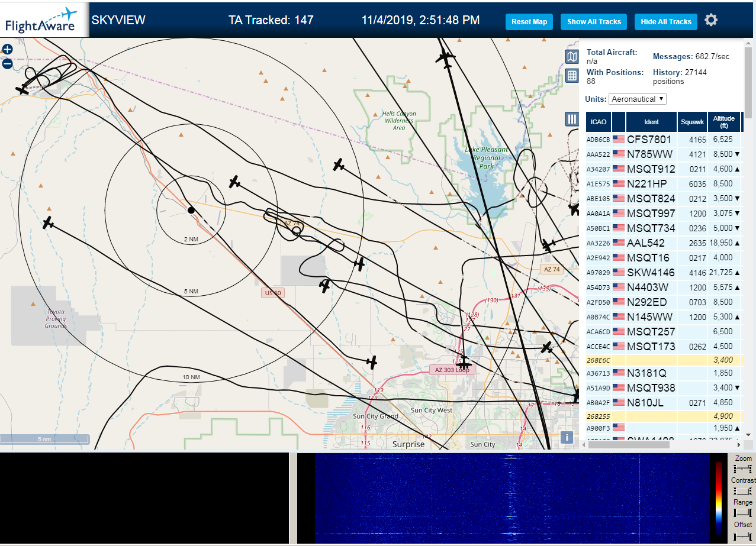This screenshot has height=546, width=756.
Task: Click ICAO code AB0A2F
Action: pyautogui.click(x=598, y=403)
